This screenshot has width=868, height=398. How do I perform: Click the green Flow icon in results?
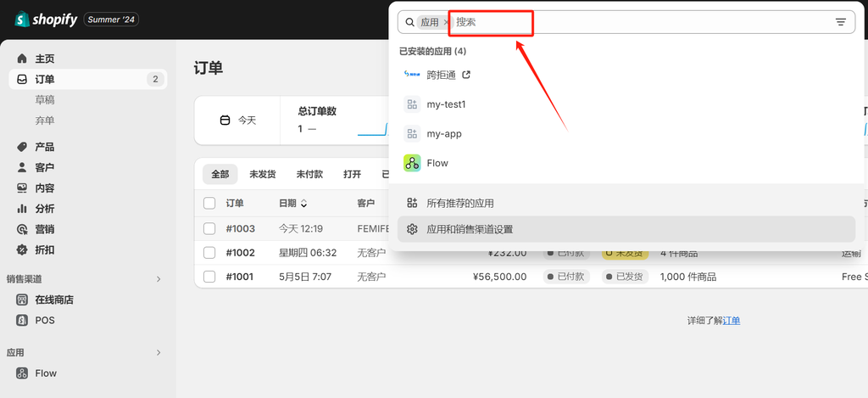412,163
